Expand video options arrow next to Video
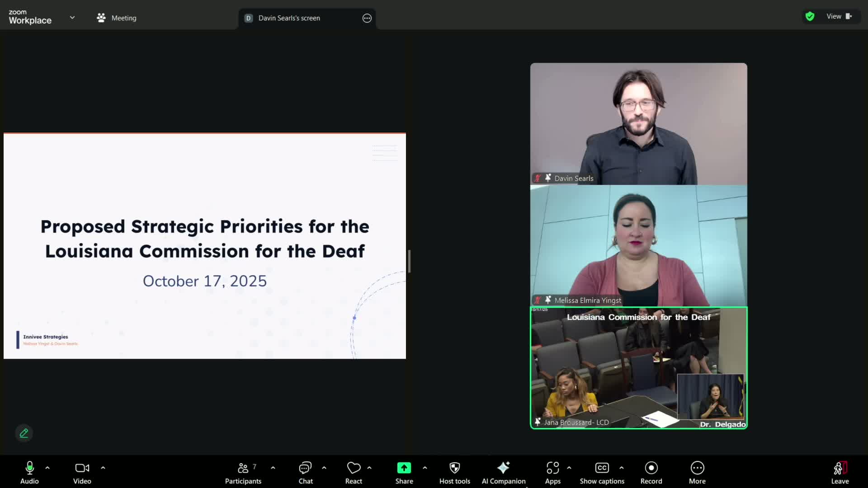This screenshot has width=868, height=488. pyautogui.click(x=103, y=468)
